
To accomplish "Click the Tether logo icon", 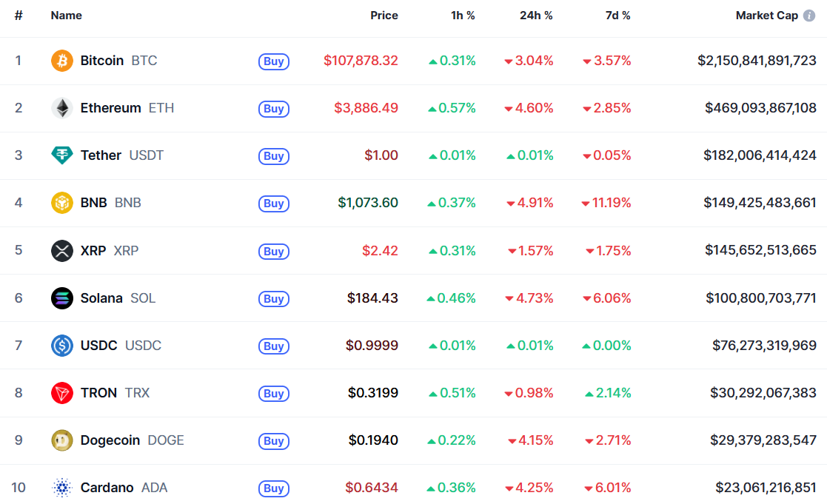I will pyautogui.click(x=62, y=155).
